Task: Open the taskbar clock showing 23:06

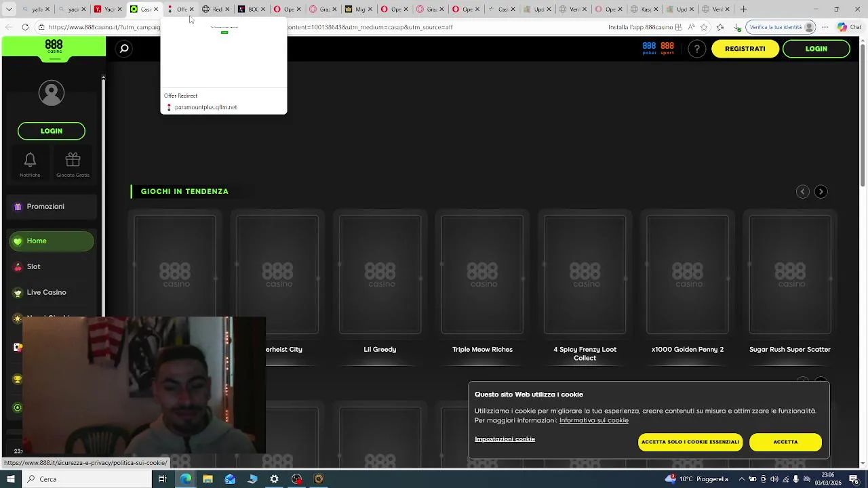Action: pos(828,479)
